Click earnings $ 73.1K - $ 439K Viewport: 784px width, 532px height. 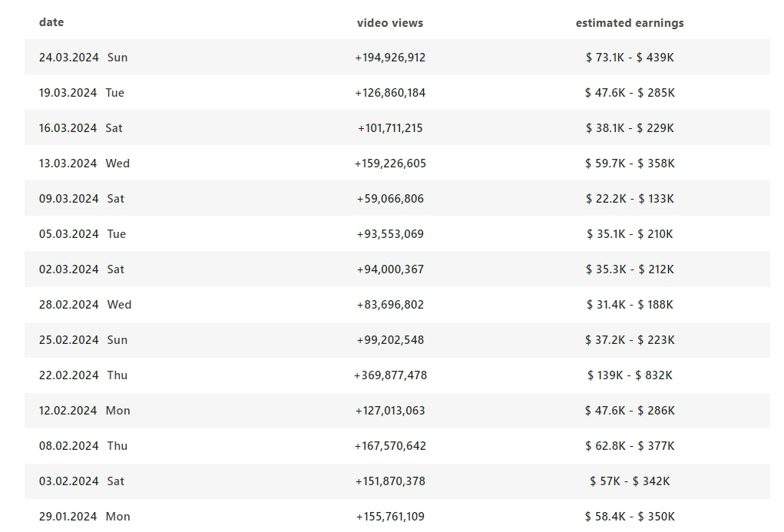click(x=630, y=58)
